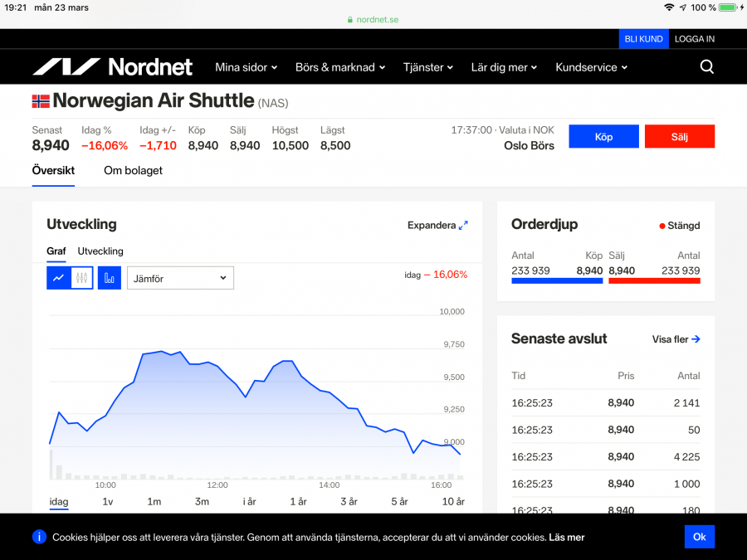
Task: Toggle the volume bars icon
Action: coord(110,278)
